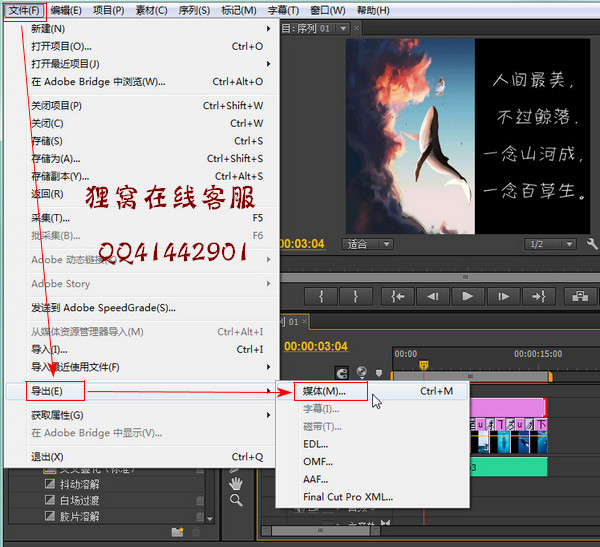Click the new custom bin icon in effects panel
This screenshot has height=547, width=600.
[178, 532]
